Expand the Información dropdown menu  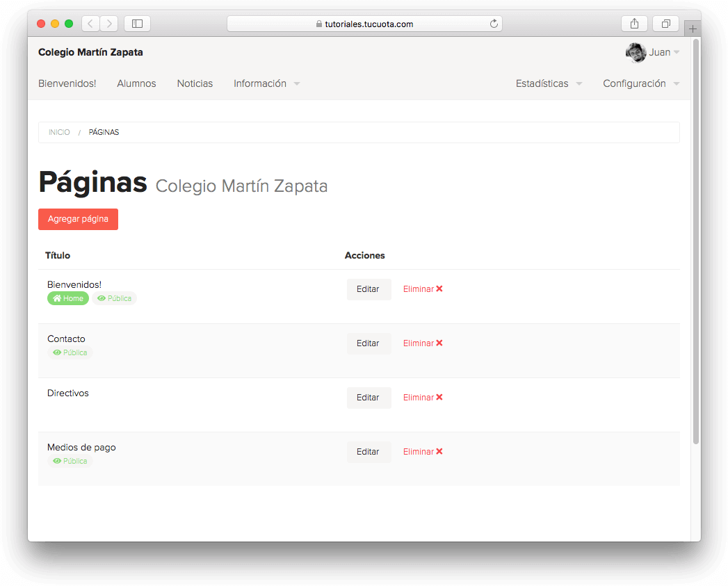[266, 83]
